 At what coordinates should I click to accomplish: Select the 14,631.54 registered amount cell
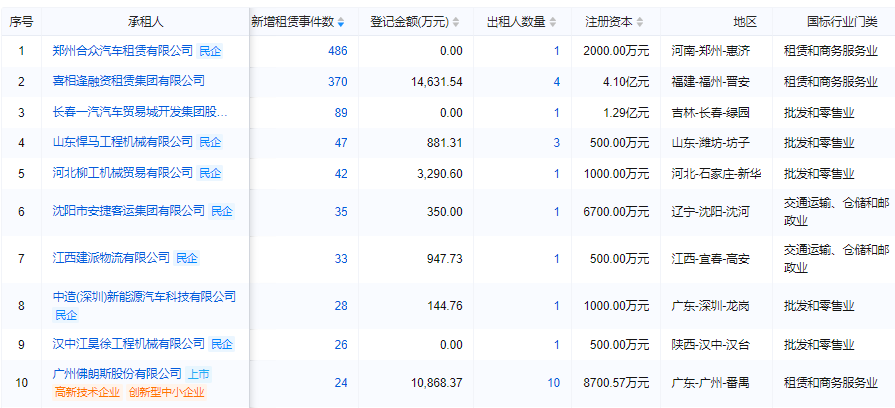pyautogui.click(x=437, y=82)
